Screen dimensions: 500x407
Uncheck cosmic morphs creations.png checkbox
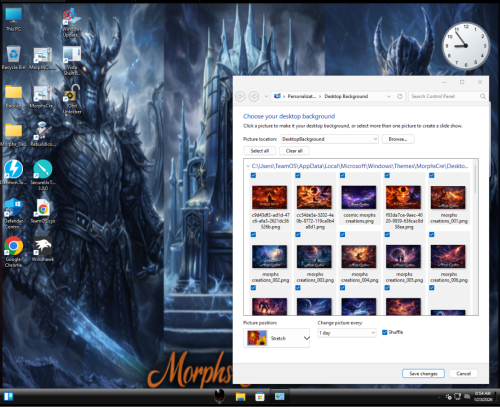point(342,175)
